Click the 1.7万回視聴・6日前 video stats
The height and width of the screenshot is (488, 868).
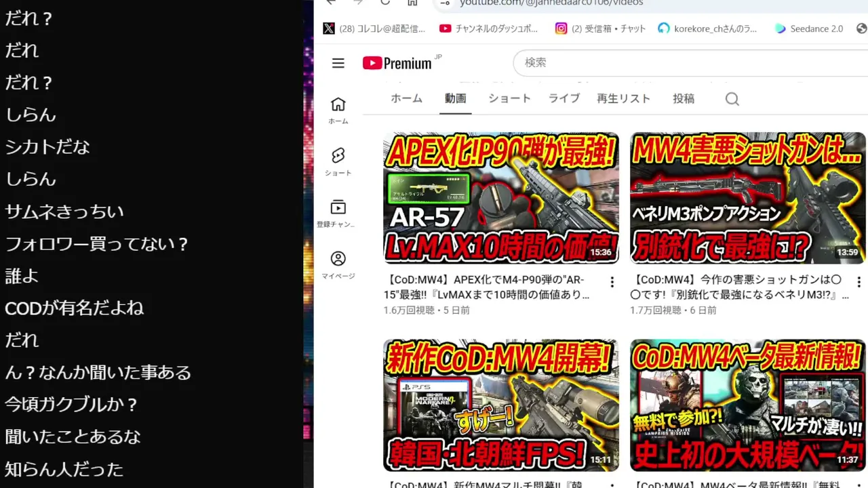pos(673,310)
